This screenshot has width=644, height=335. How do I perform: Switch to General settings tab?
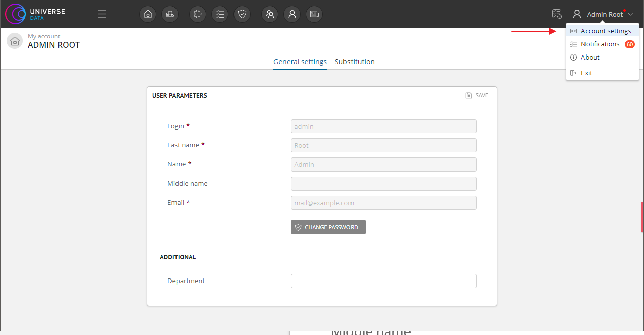click(x=300, y=62)
